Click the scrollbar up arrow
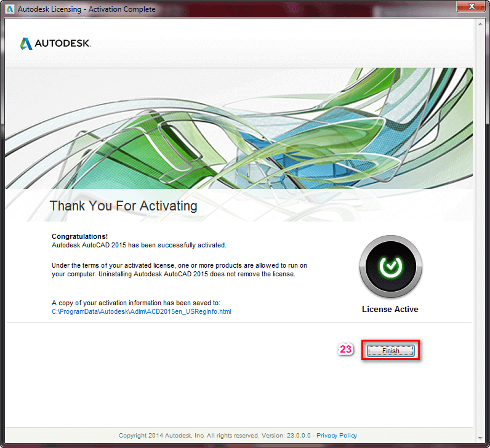The width and height of the screenshot is (490, 448). click(480, 24)
